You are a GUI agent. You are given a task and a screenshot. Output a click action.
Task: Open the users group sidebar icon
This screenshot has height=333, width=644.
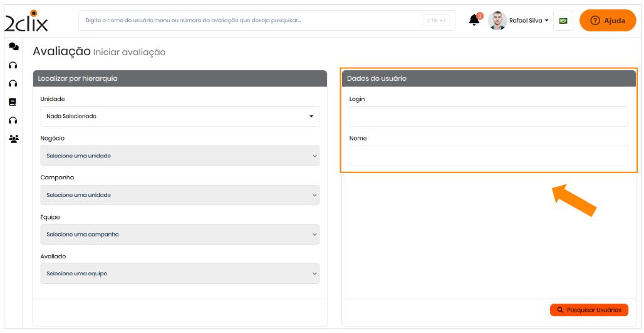tap(13, 139)
